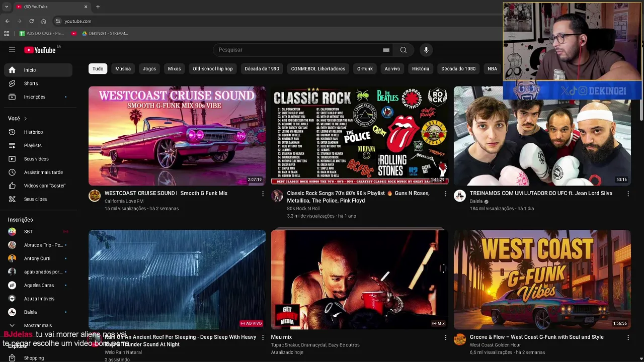Open Shopping in the sidebar
This screenshot has width=644, height=362.
click(x=38, y=358)
